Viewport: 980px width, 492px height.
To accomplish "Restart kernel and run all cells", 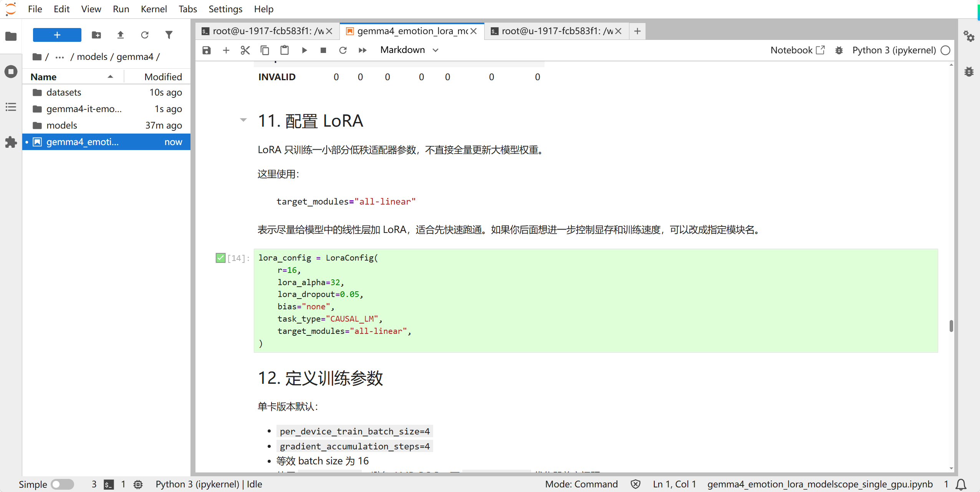I will [x=363, y=50].
